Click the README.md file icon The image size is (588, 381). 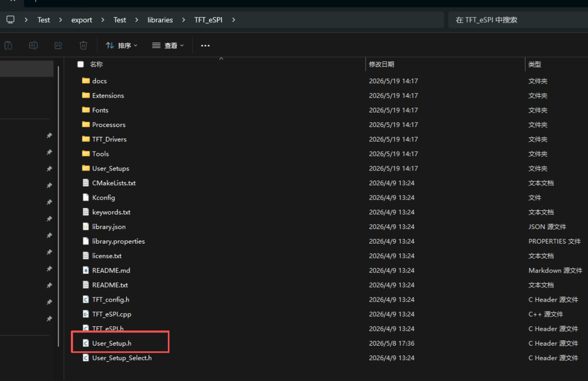[86, 271]
